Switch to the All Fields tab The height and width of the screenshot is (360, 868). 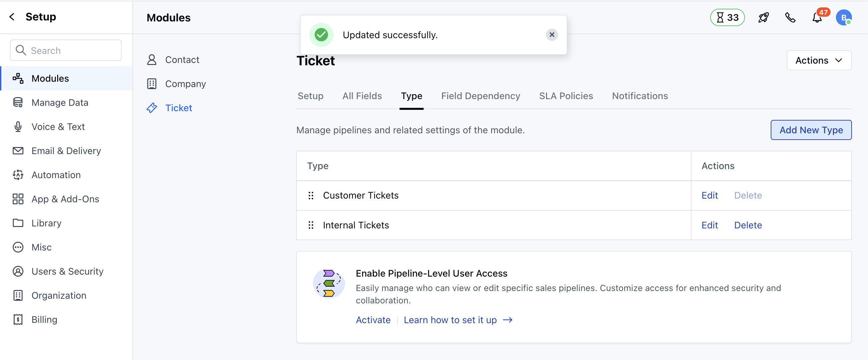coord(362,96)
